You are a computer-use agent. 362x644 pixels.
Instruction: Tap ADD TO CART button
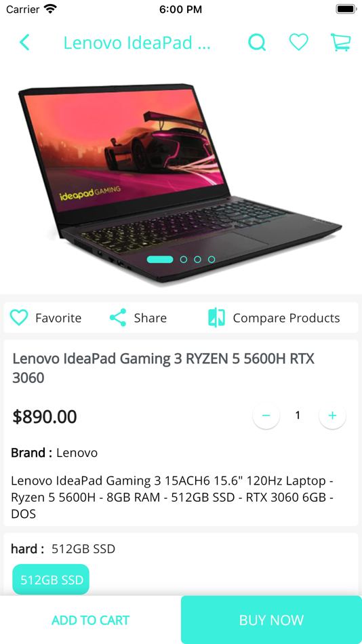pyautogui.click(x=90, y=620)
